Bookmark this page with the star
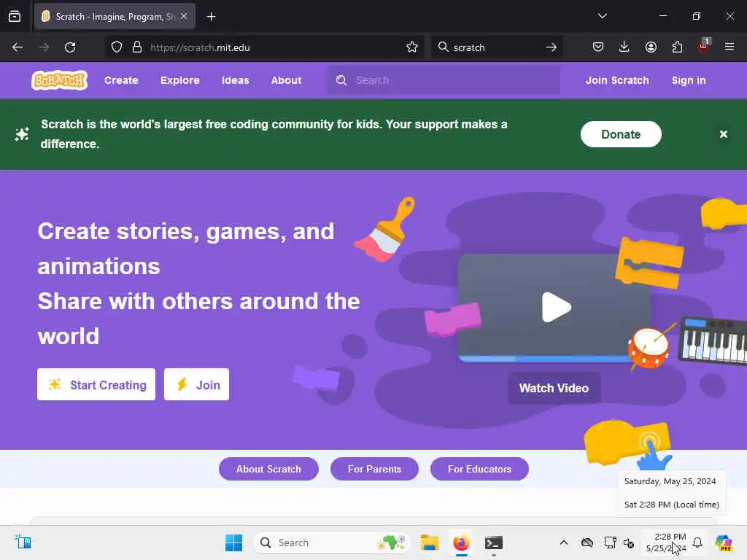 (412, 47)
